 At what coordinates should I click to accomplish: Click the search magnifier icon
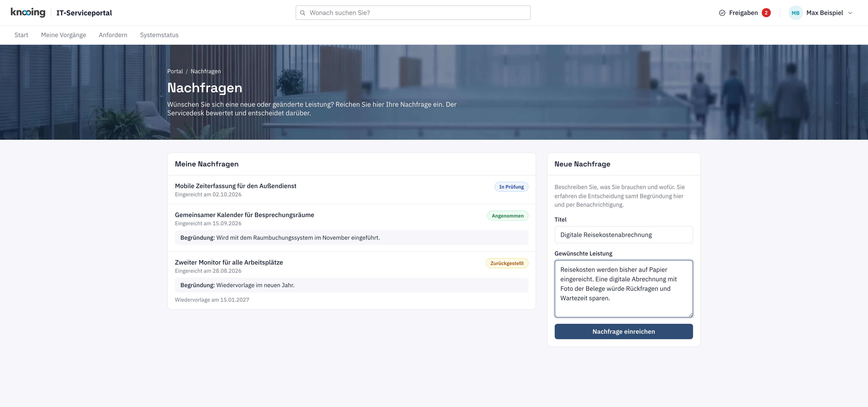(303, 13)
